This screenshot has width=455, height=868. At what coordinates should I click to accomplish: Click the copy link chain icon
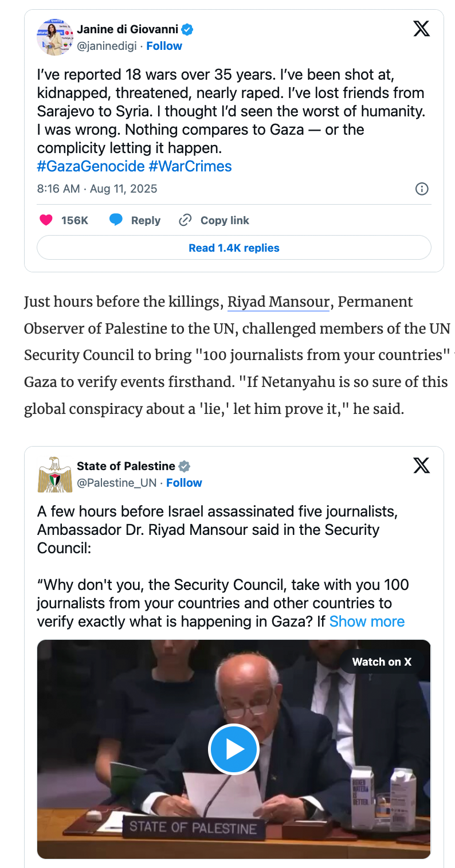point(185,220)
